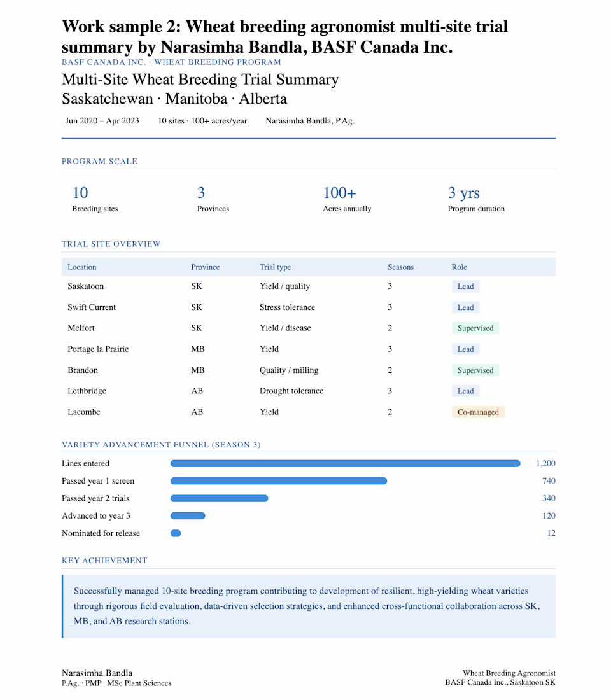Click 'Yield / disease' trial type cell
611x700 pixels.
(x=285, y=328)
